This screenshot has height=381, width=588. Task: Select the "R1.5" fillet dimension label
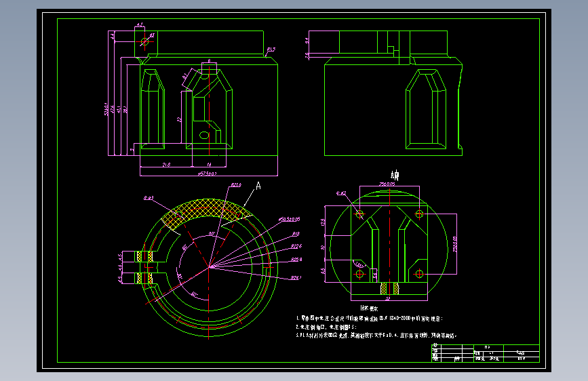tap(271, 49)
